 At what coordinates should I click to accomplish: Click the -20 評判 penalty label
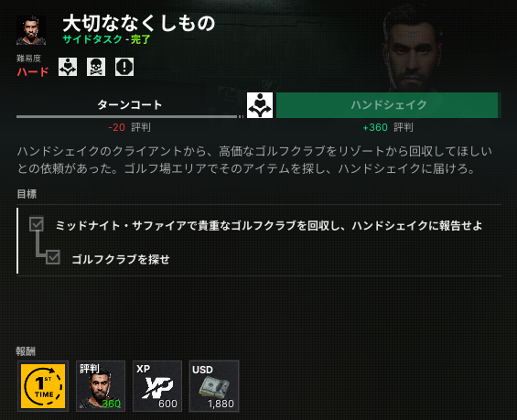coord(129,127)
